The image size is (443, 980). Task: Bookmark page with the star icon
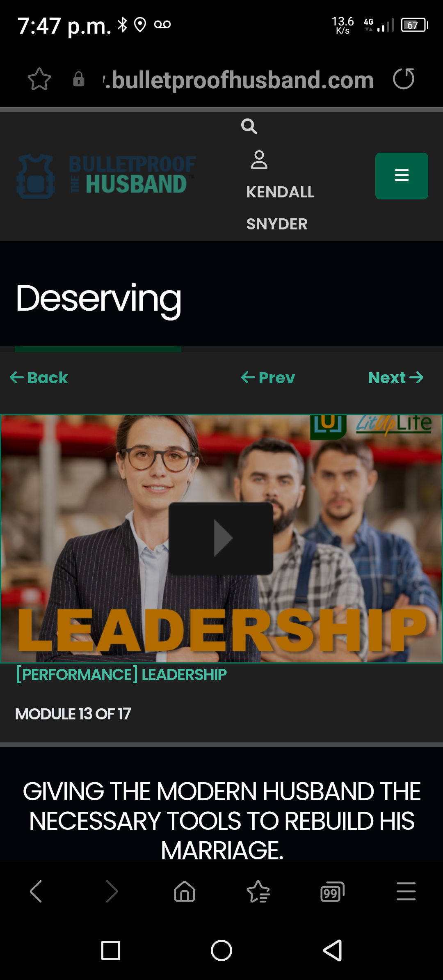point(39,79)
